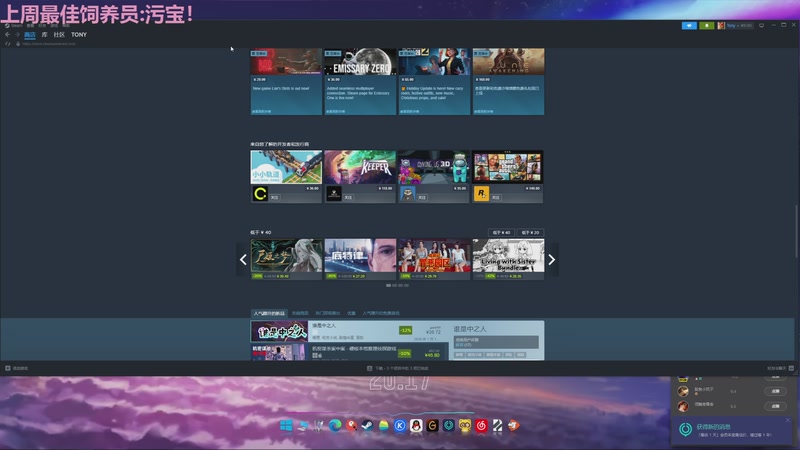Select the 热销商品 tab
800x450 pixels.
(x=300, y=313)
